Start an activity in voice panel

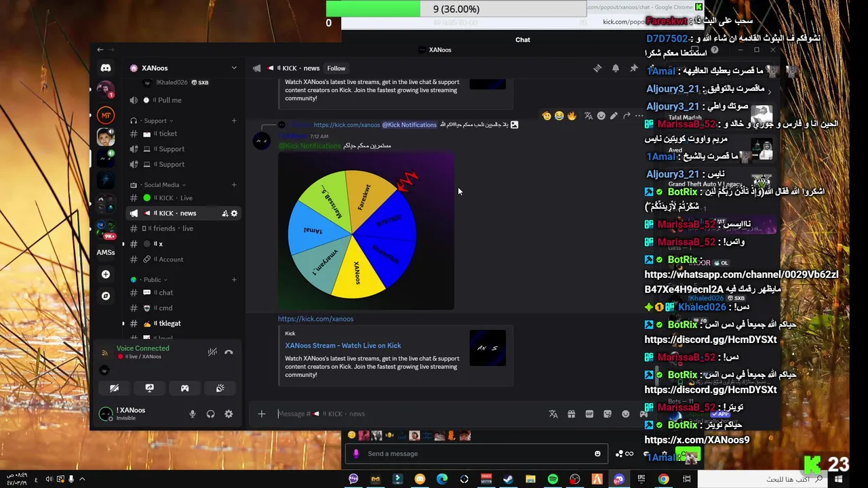(x=184, y=388)
